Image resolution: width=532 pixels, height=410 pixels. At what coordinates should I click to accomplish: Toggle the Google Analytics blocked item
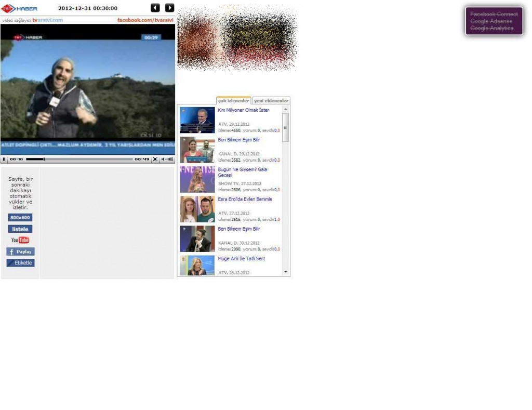491,29
